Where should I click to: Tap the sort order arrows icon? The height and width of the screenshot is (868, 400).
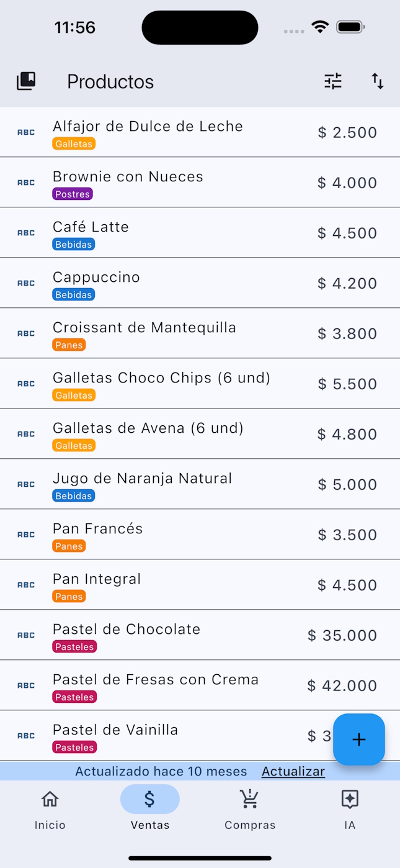[378, 81]
